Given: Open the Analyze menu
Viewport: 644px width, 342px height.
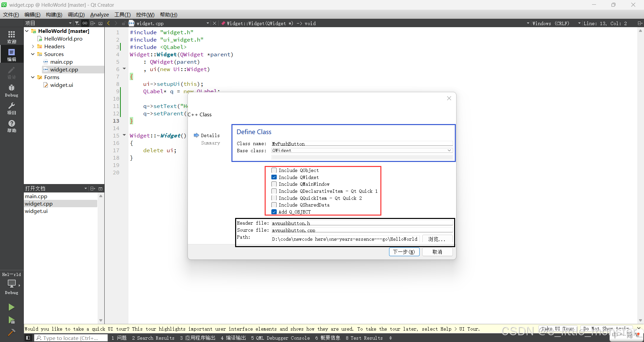Looking at the screenshot, I should [x=100, y=14].
